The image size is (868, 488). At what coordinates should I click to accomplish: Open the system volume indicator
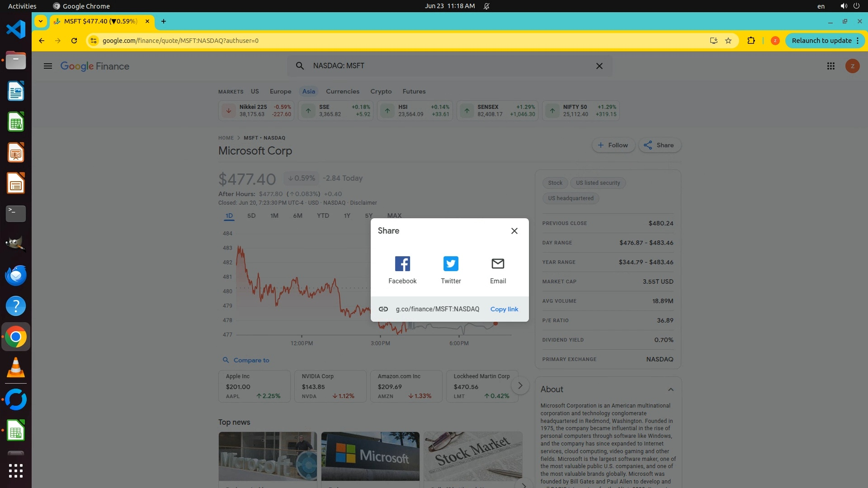pyautogui.click(x=843, y=6)
